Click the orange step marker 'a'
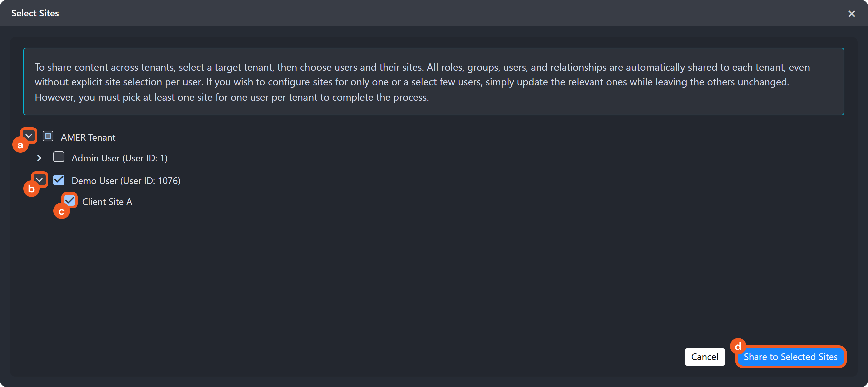The image size is (868, 387). (x=20, y=145)
